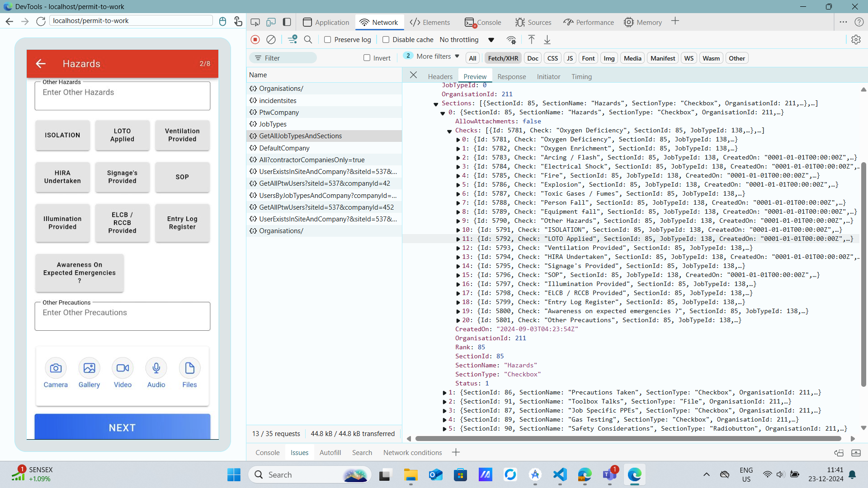
Task: Switch to the Response tab
Action: (511, 76)
